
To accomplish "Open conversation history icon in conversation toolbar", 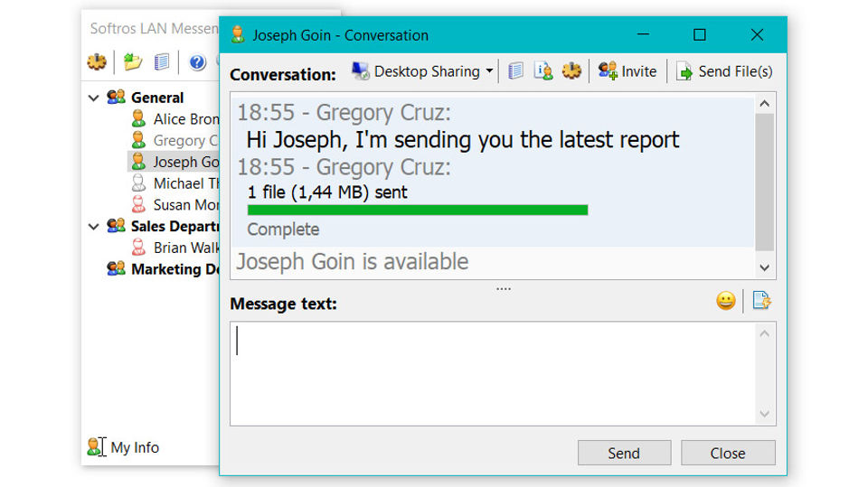I will coord(515,70).
